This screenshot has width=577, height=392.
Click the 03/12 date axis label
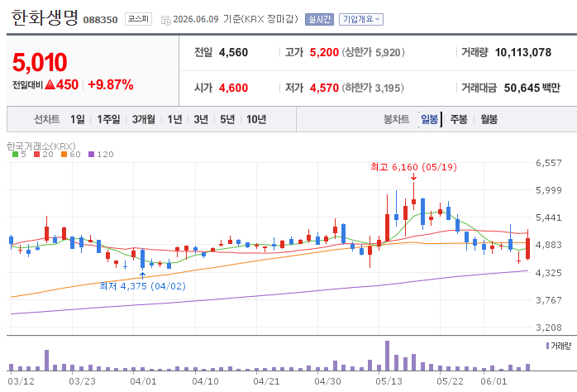coord(21,381)
